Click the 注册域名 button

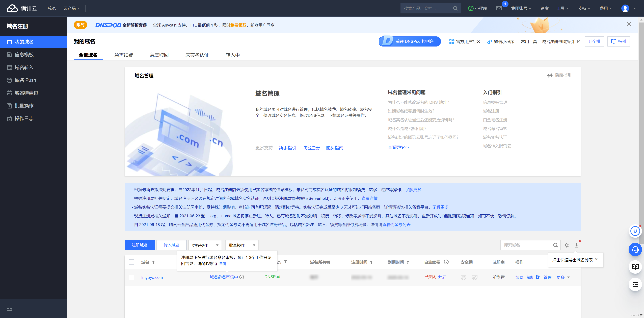click(140, 245)
